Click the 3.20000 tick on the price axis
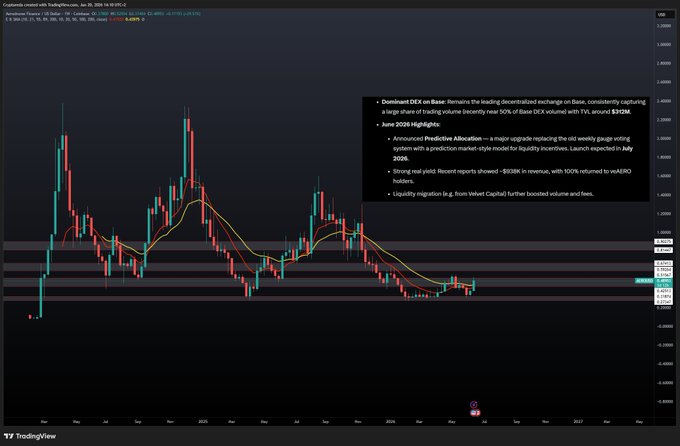The image size is (680, 446). (664, 26)
